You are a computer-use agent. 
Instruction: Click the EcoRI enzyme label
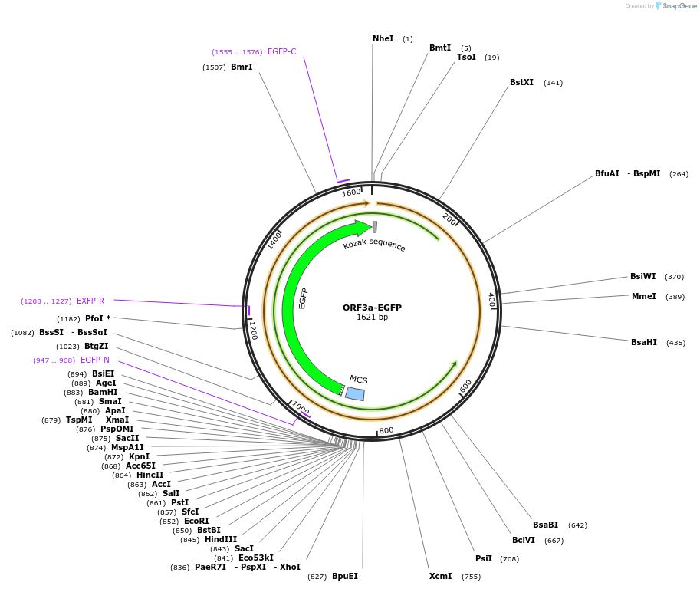click(x=196, y=522)
